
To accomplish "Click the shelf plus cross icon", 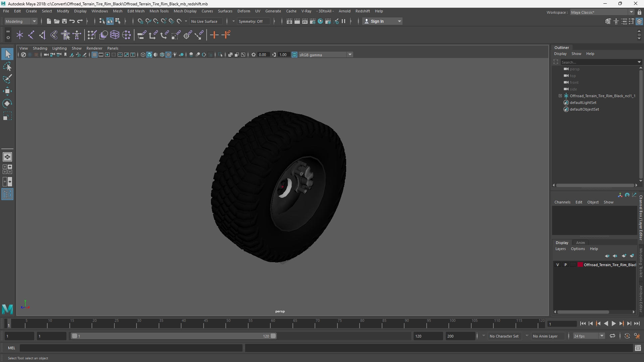I will (x=214, y=35).
